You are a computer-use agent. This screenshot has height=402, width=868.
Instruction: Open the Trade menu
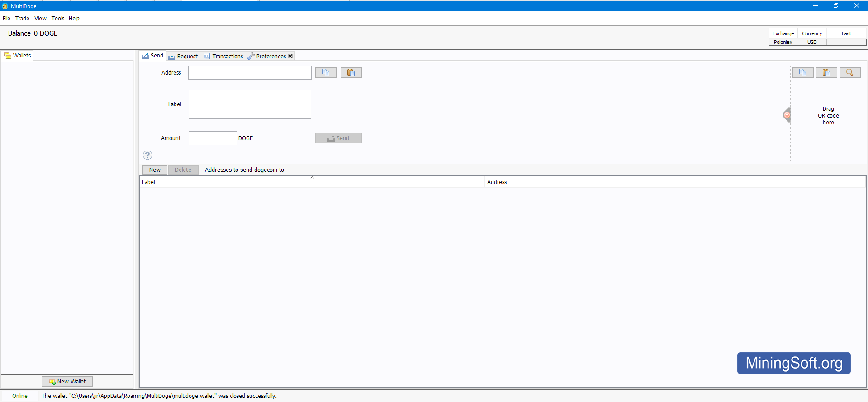click(x=22, y=19)
